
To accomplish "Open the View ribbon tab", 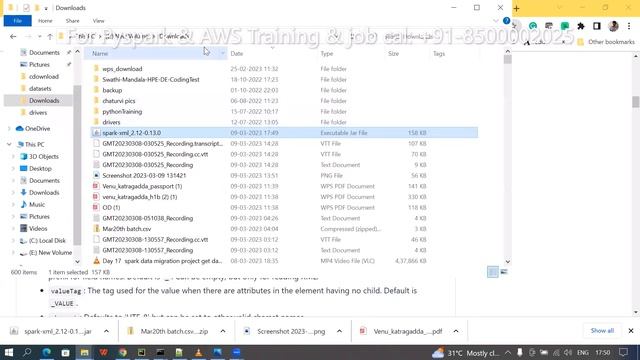I will tap(98, 21).
